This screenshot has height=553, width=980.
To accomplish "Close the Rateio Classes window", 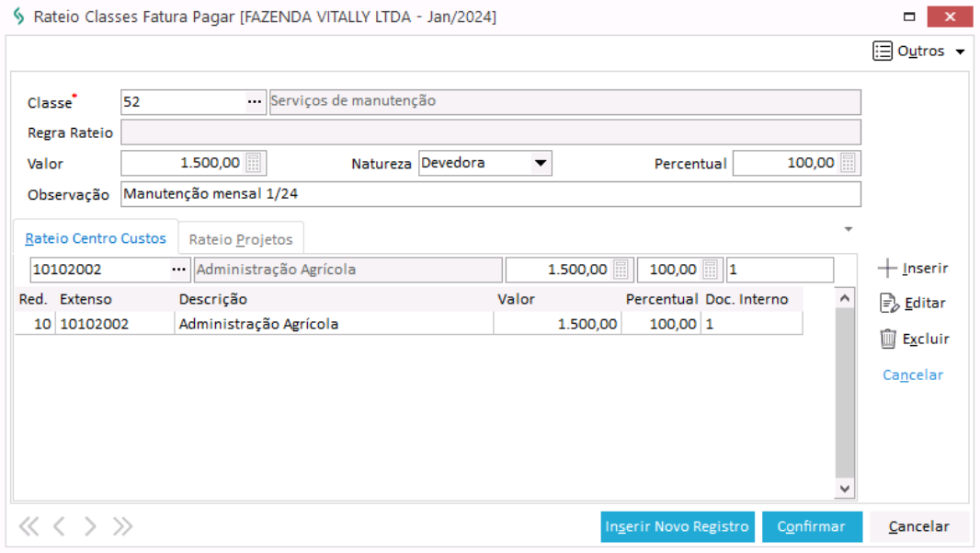I will [950, 17].
